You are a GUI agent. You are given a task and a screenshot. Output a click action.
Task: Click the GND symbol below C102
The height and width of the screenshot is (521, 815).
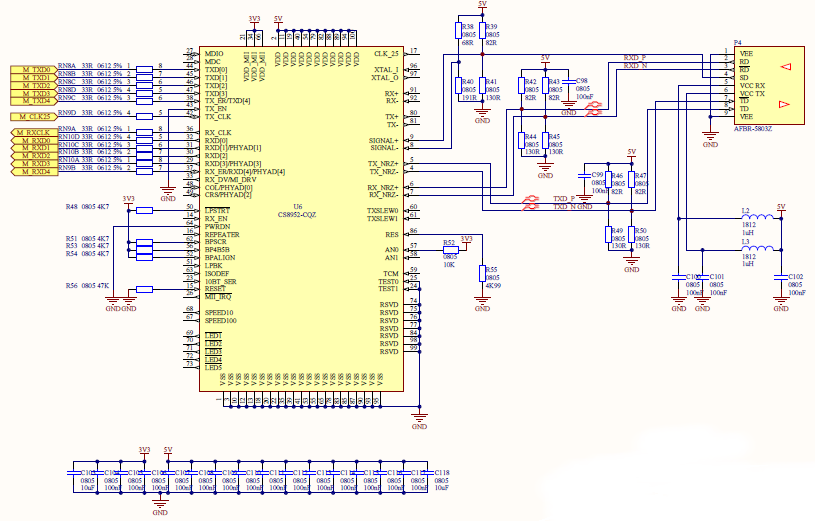[x=781, y=303]
